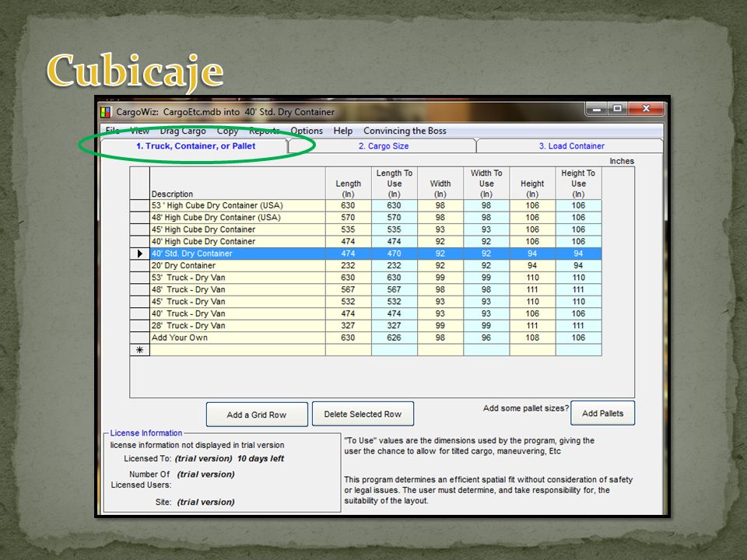The height and width of the screenshot is (560, 747).
Task: Open the Options menu
Action: point(307,131)
